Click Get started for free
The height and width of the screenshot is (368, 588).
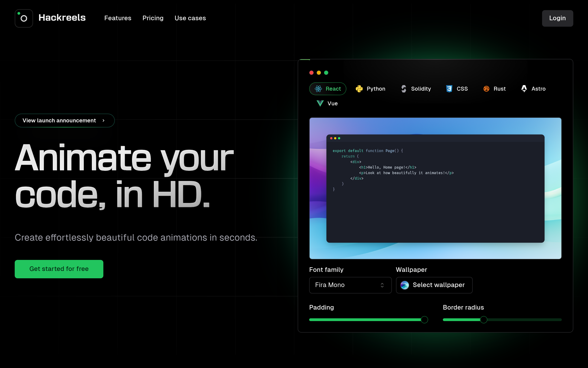pos(59,269)
